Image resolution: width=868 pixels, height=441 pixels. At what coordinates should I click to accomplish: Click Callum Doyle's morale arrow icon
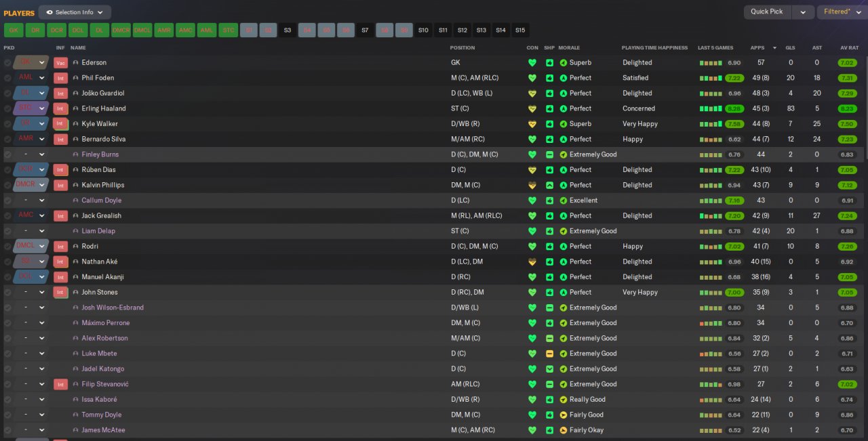pos(564,201)
